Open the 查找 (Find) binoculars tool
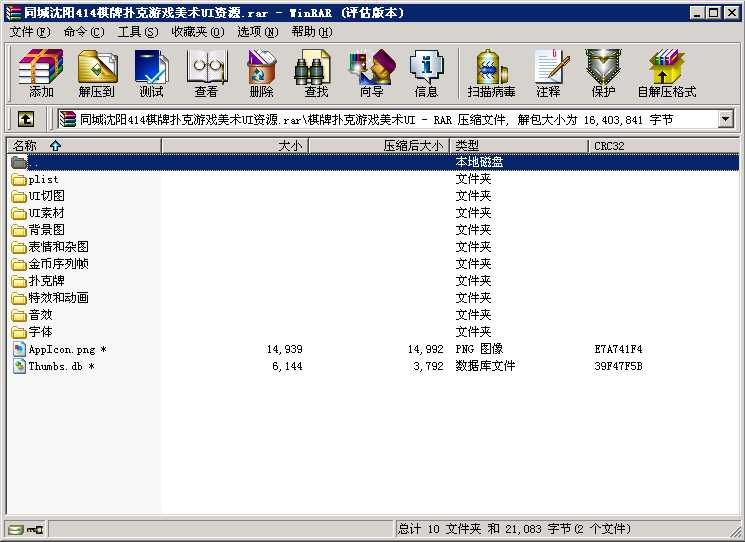The image size is (745, 542). click(x=316, y=72)
